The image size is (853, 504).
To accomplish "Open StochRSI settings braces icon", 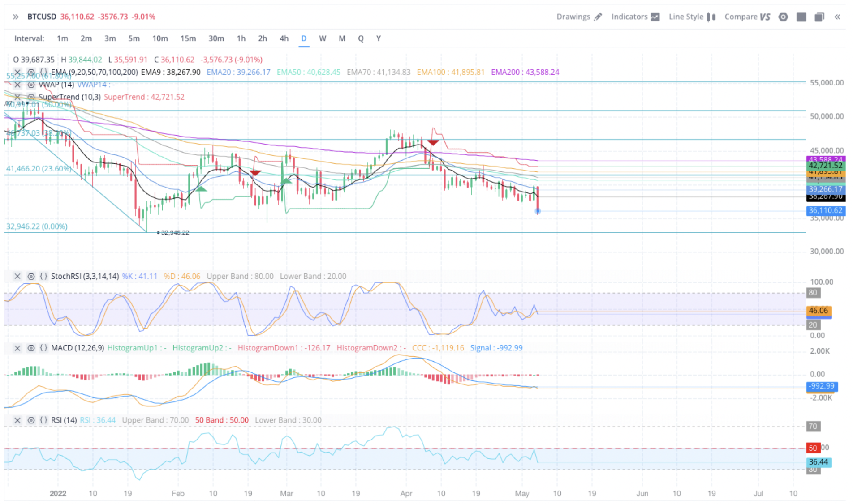I will [x=43, y=276].
